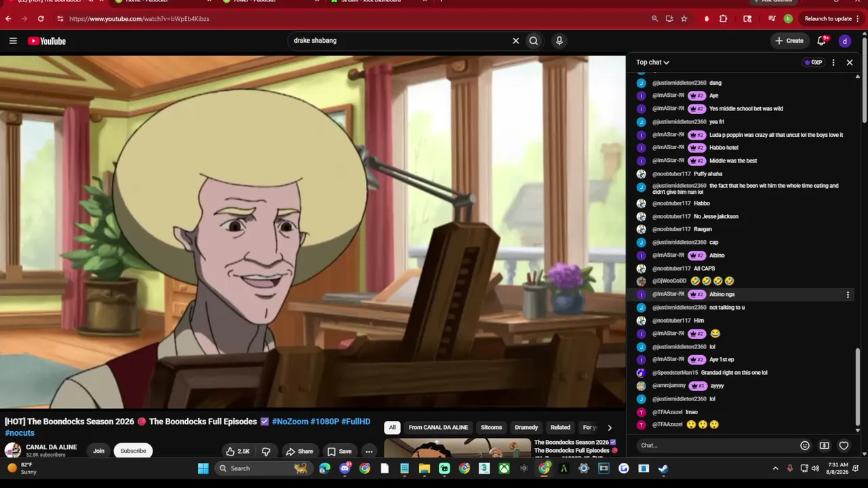
Task: Open the XP points badge in chat
Action: (812, 62)
